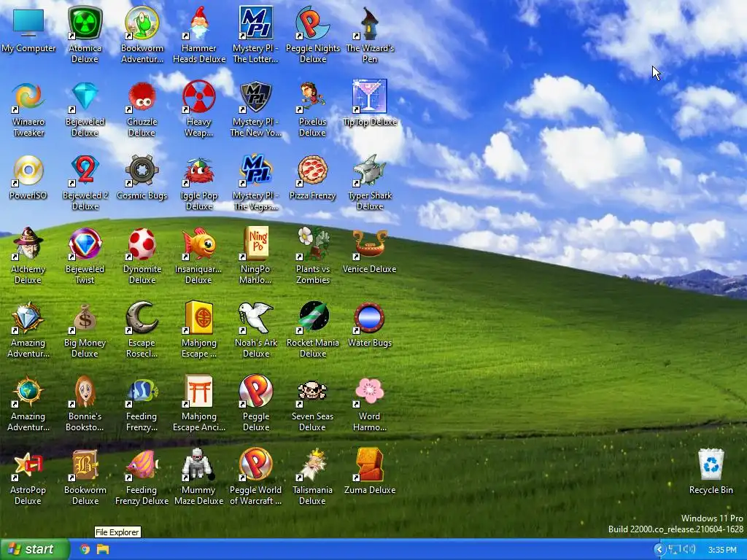Click the Iggle Pop Deluxe icon

point(199,171)
